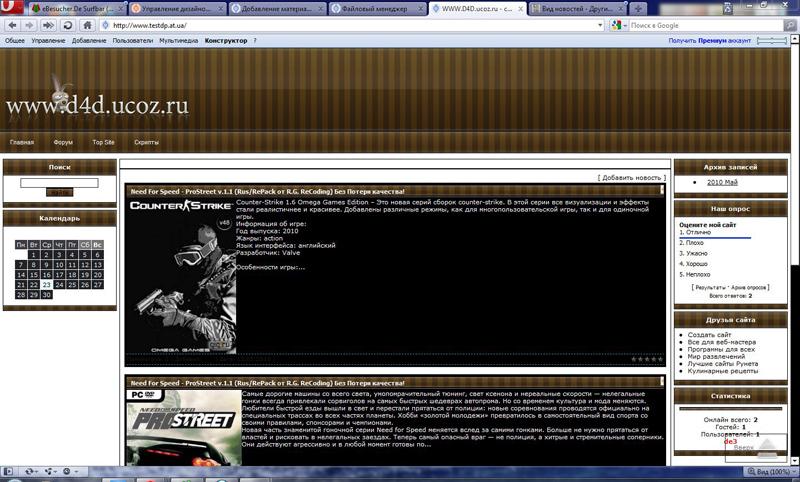Switch to the Вид новостей tab
Screen dimensions: 800x482
coord(577,9)
